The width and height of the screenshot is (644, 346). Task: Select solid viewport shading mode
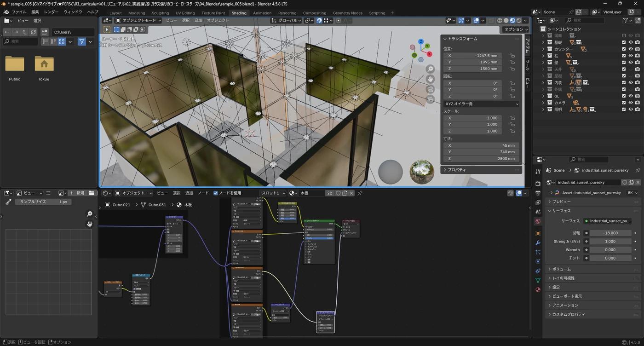coord(506,20)
